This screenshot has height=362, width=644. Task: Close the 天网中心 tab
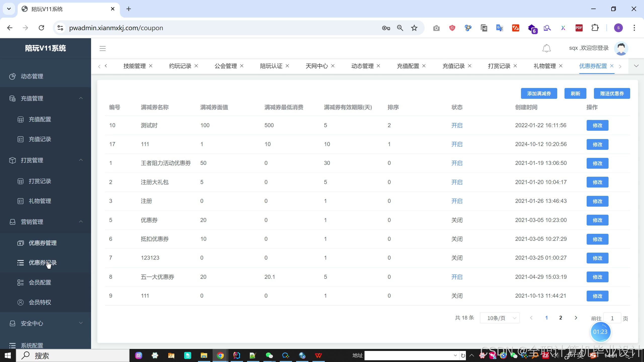[x=333, y=66]
